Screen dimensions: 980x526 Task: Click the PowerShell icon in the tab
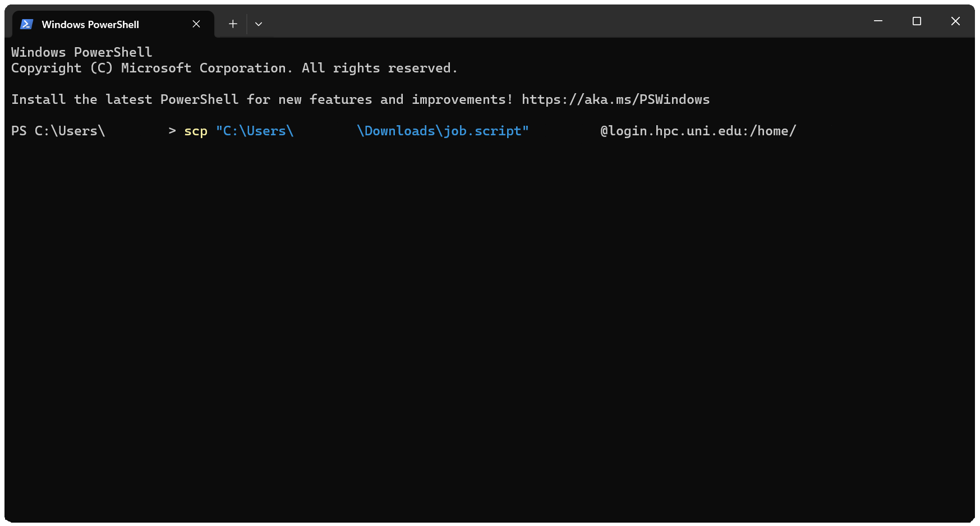coord(26,24)
